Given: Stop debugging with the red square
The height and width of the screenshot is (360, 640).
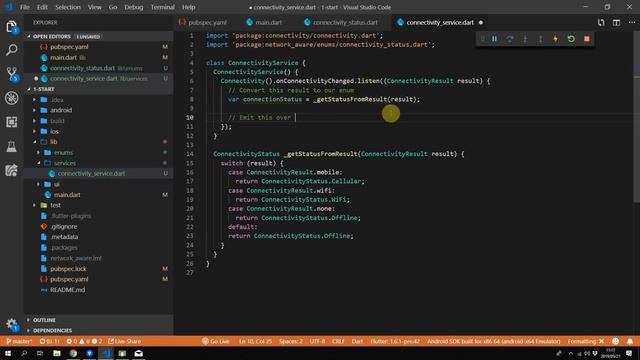Looking at the screenshot, I should [x=587, y=39].
